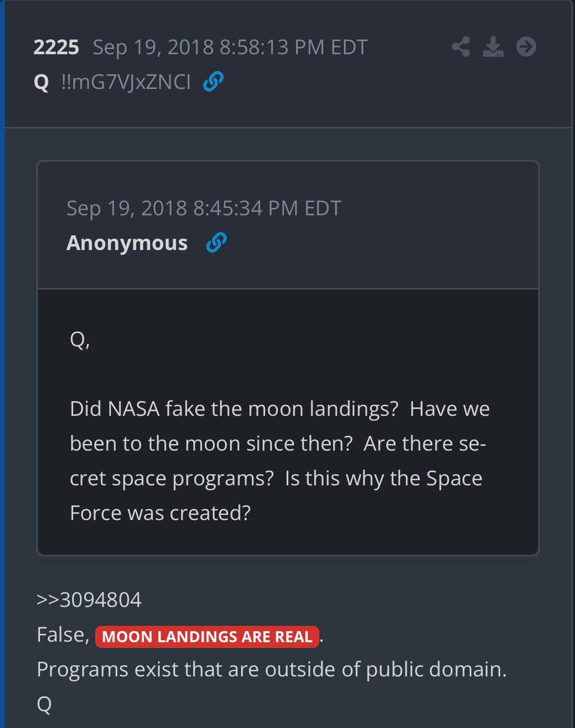Click the Q signature at the bottom
Screen dimensions: 575x728
click(44, 704)
